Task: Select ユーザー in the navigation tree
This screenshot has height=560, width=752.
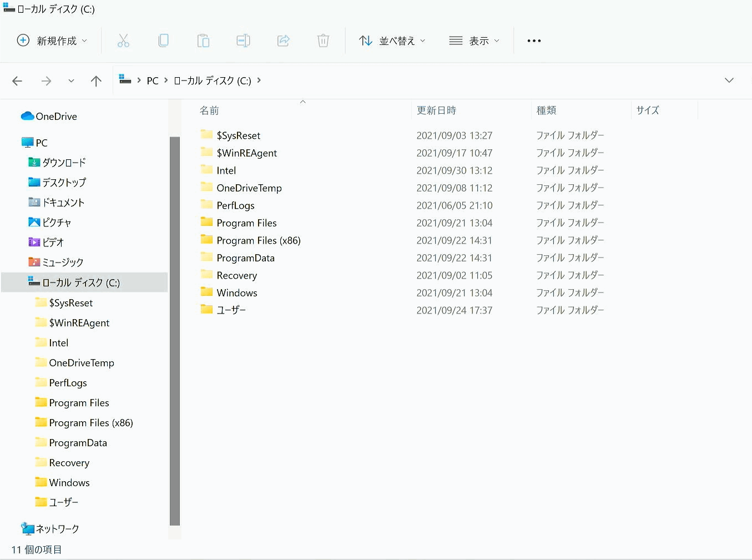Action: coord(57,502)
